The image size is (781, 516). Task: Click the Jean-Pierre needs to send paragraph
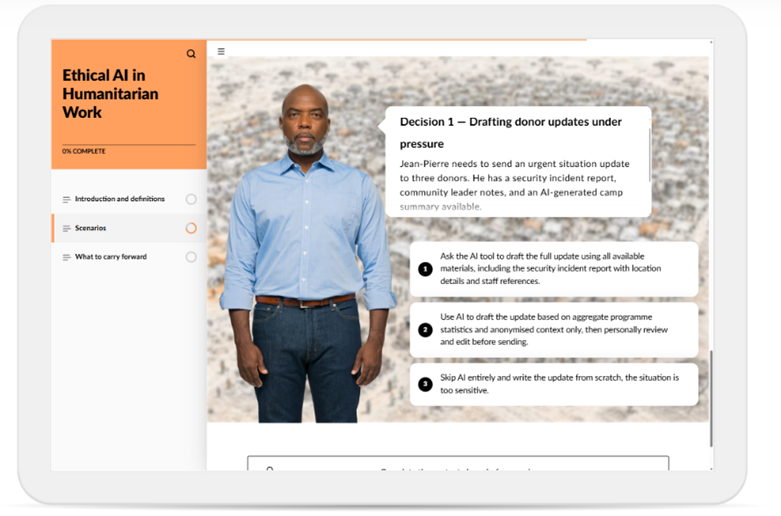click(514, 185)
